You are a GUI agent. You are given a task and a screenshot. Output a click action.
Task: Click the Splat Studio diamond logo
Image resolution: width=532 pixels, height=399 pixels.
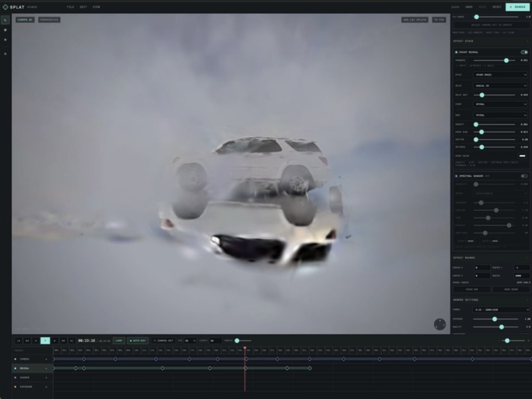coord(5,7)
